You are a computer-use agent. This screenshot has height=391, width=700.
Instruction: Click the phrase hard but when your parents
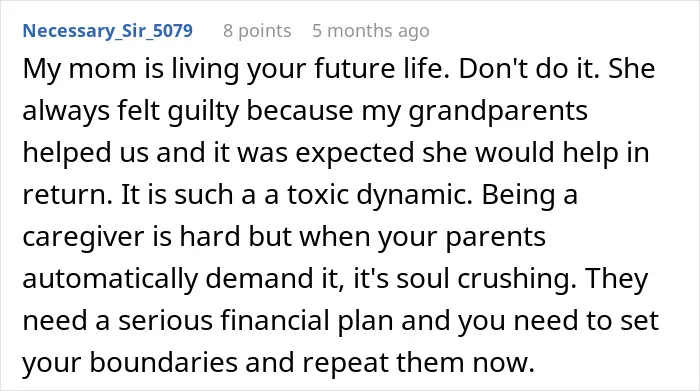click(362, 237)
